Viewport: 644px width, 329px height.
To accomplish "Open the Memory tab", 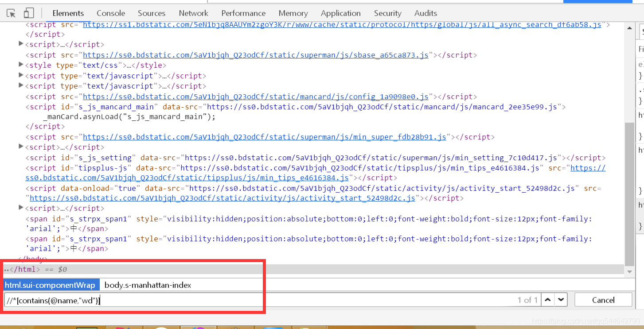I will (293, 13).
